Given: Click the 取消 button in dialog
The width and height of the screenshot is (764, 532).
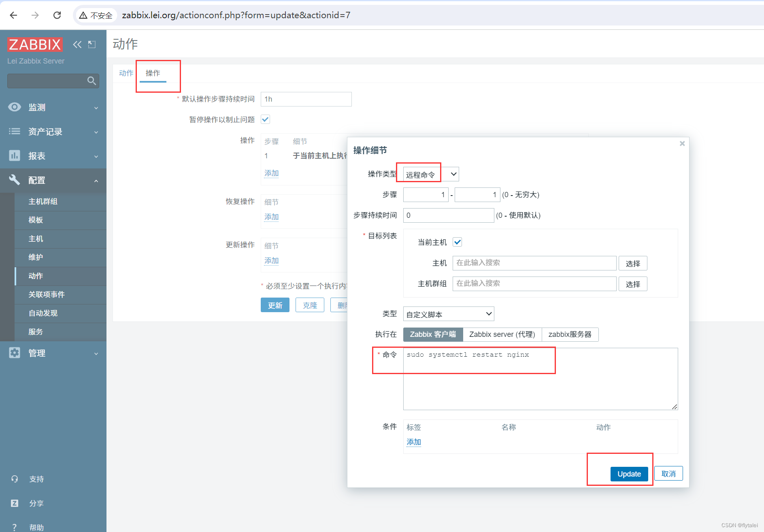Looking at the screenshot, I should click(x=668, y=474).
